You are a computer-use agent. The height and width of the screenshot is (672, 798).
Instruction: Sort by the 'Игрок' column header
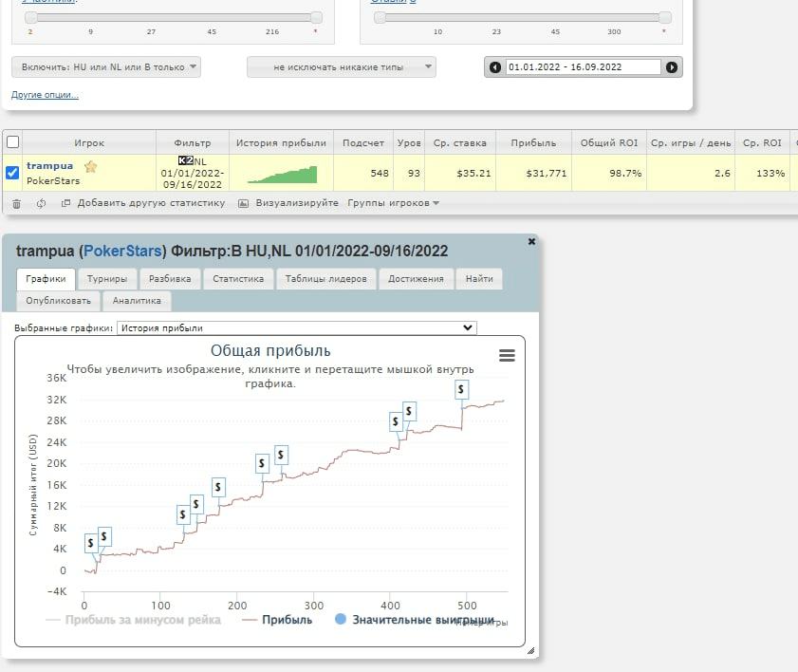coord(89,143)
